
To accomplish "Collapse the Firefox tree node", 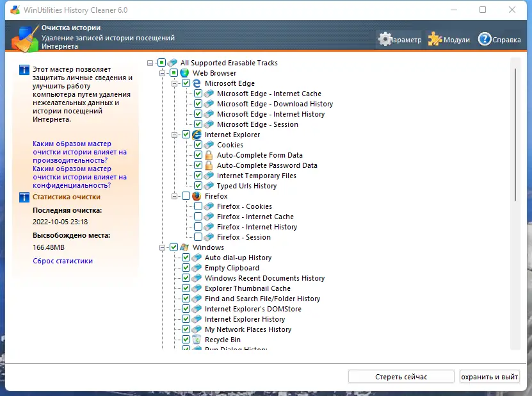I will click(x=174, y=196).
